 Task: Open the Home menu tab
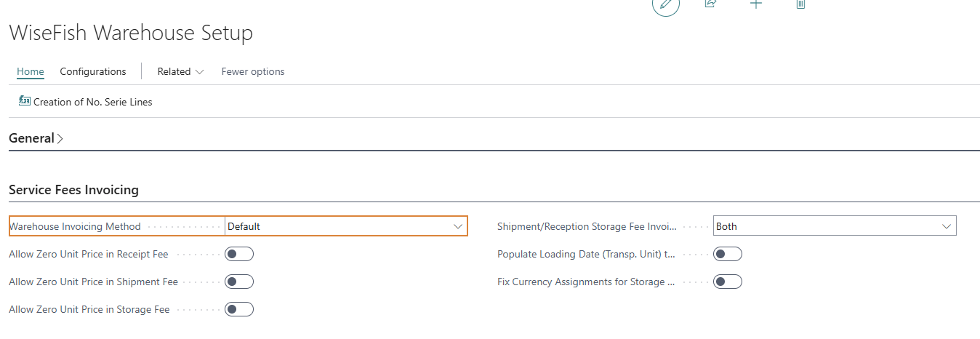coord(31,71)
